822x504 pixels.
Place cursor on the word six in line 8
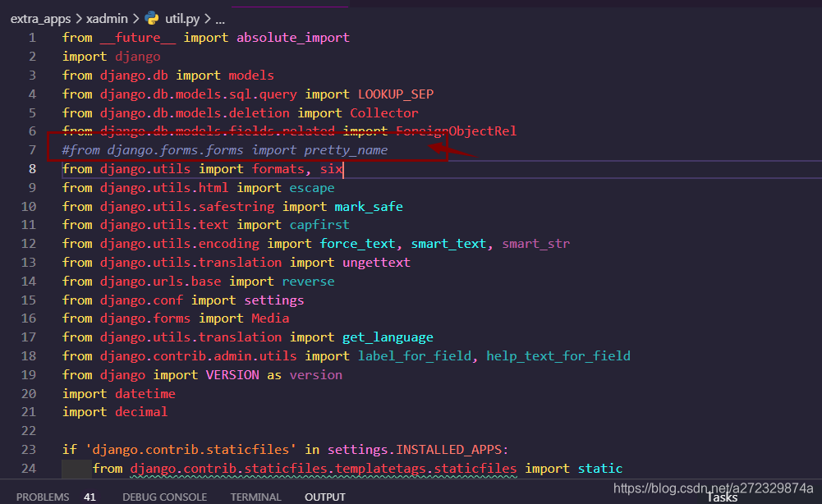pyautogui.click(x=330, y=168)
